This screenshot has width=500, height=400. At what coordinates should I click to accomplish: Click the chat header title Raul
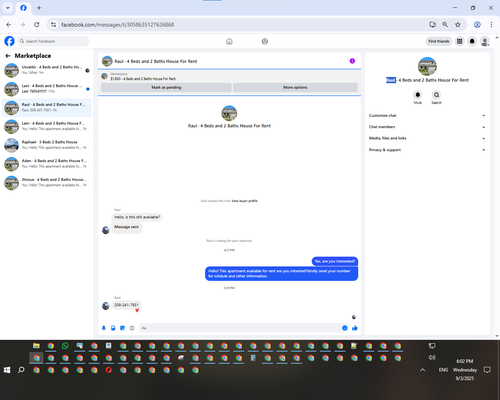pyautogui.click(x=156, y=61)
